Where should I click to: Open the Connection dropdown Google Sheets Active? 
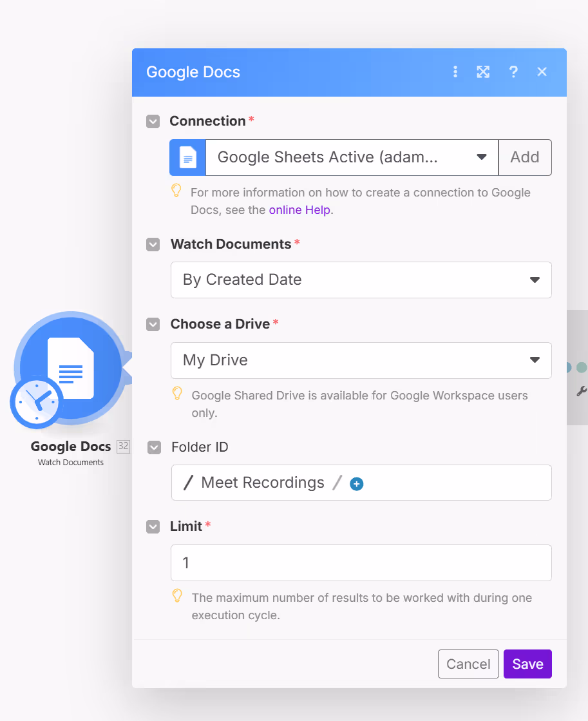click(352, 157)
